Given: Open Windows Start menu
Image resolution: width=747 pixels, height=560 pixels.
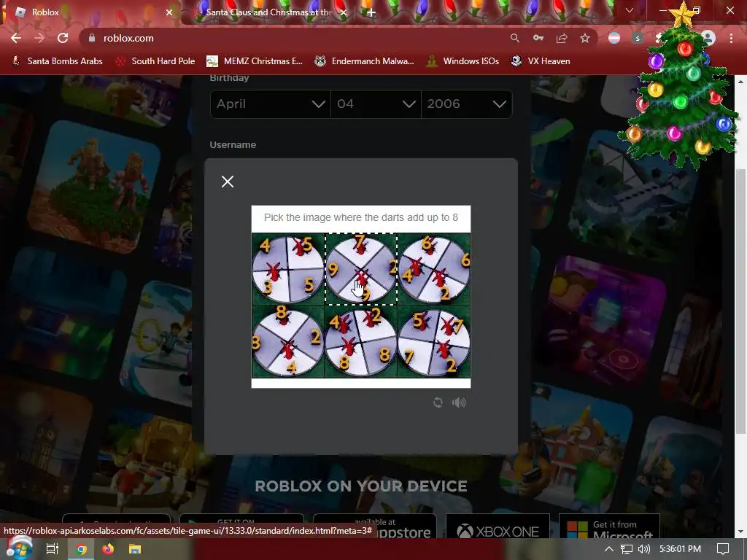Looking at the screenshot, I should tap(18, 549).
